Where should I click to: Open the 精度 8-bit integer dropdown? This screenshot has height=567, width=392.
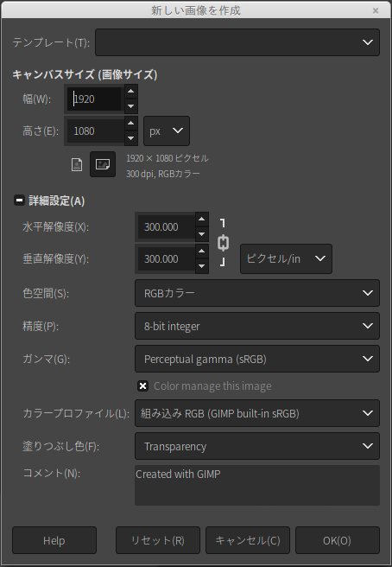point(257,326)
